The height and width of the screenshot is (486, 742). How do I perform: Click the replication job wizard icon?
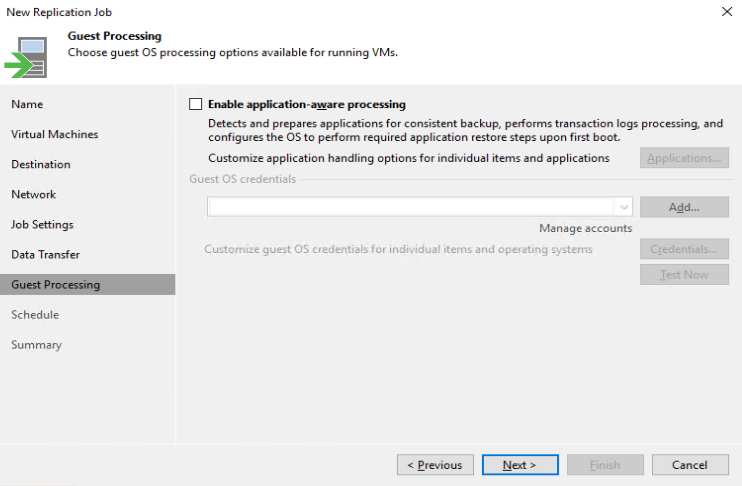[x=29, y=56]
